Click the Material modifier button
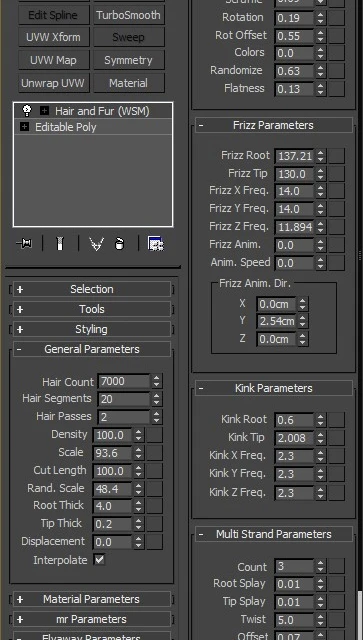 (129, 83)
